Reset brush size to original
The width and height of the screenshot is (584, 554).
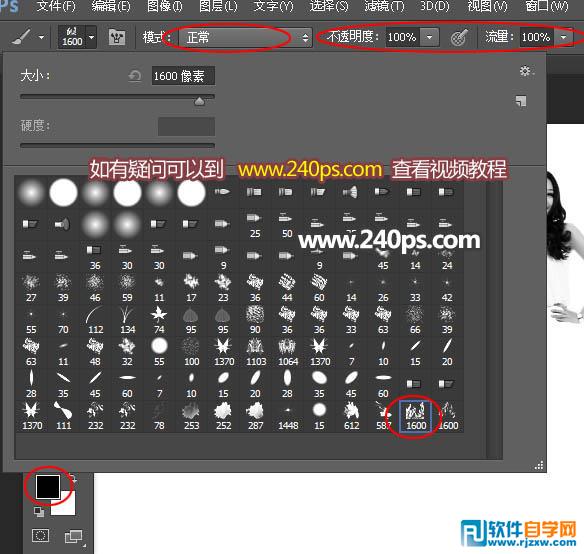(134, 76)
